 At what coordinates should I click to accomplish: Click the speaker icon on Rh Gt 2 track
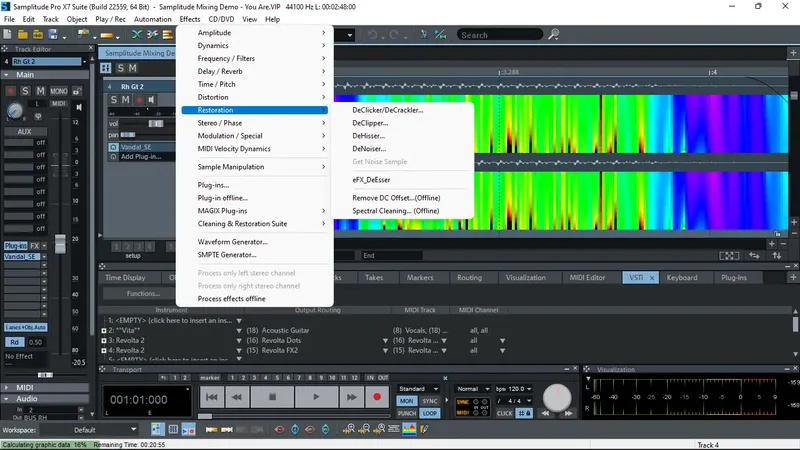(153, 100)
